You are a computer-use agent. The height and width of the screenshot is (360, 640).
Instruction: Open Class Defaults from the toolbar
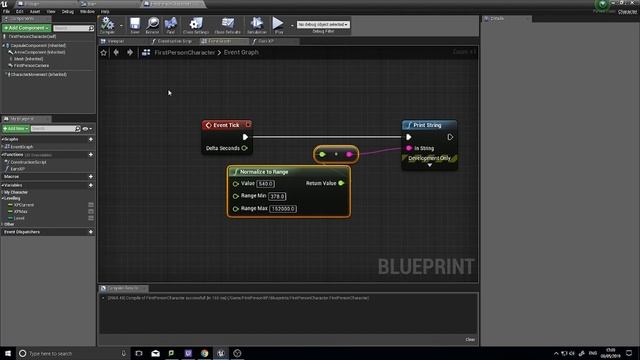click(227, 25)
